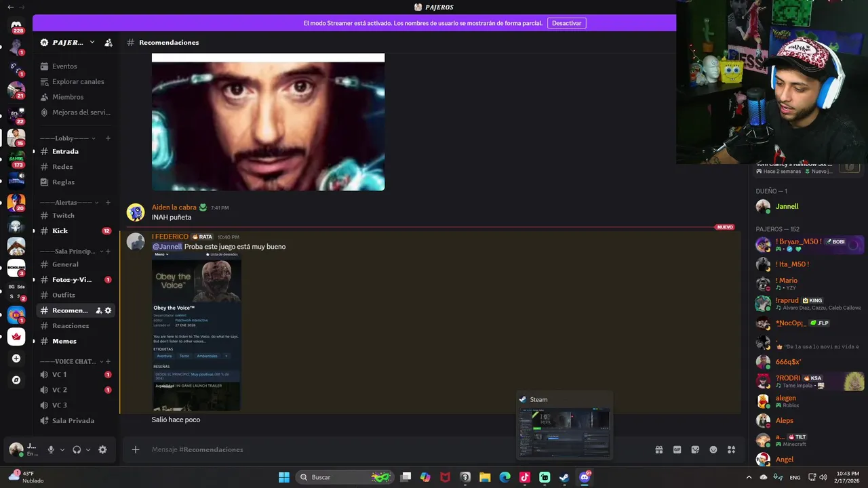Image resolution: width=868 pixels, height=488 pixels.
Task: Open microphone input options arrow
Action: [x=62, y=449]
